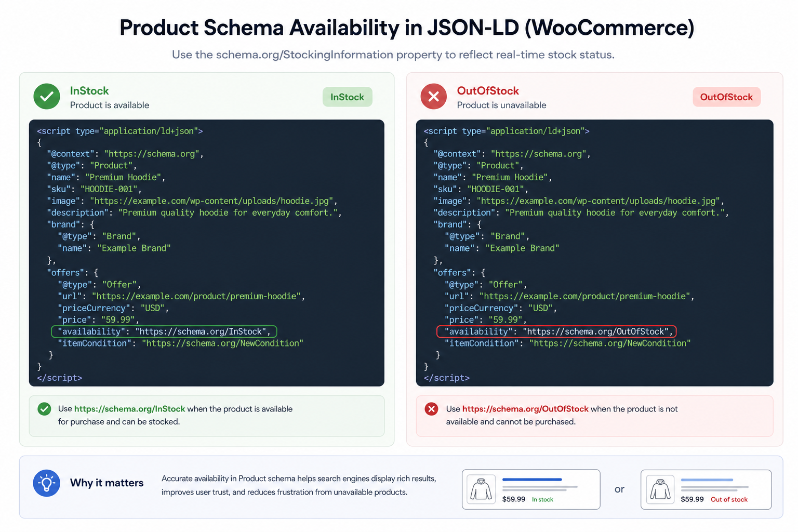Click the $59.99 price beside 'In stock'
This screenshot has width=798, height=532.
[514, 499]
